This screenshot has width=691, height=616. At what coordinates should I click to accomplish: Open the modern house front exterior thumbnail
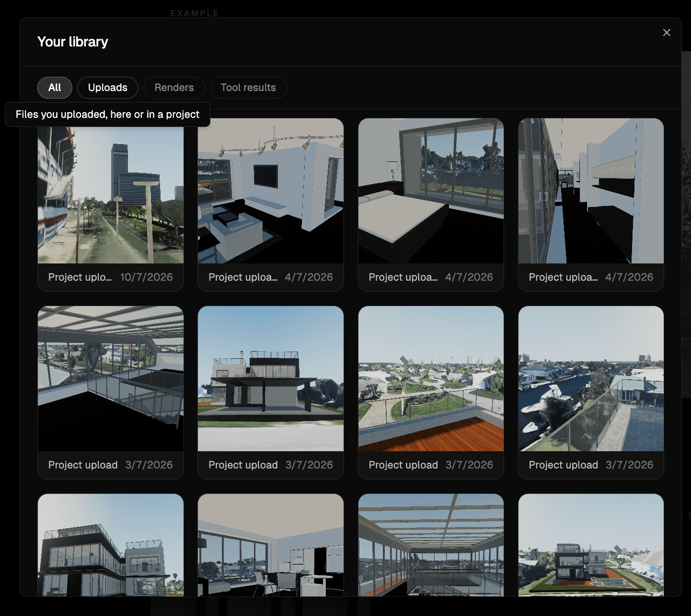[271, 378]
